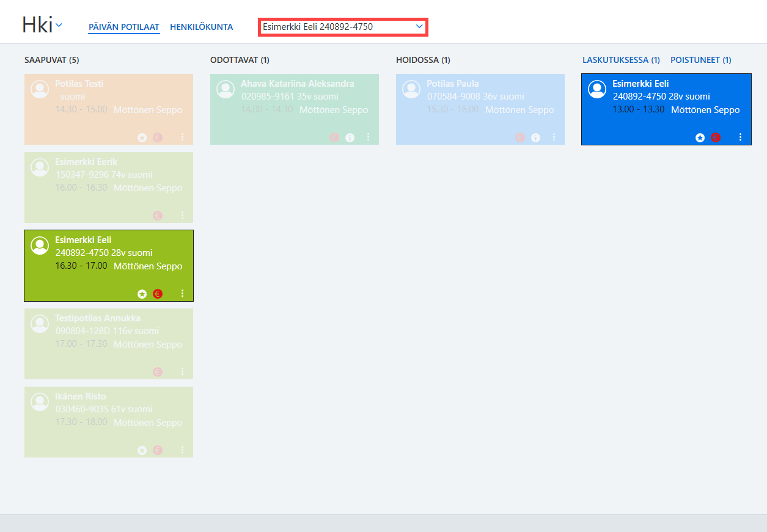This screenshot has height=532, width=767.
Task: Click red euro icon on green Esimerkki Eeli card
Action: (158, 294)
